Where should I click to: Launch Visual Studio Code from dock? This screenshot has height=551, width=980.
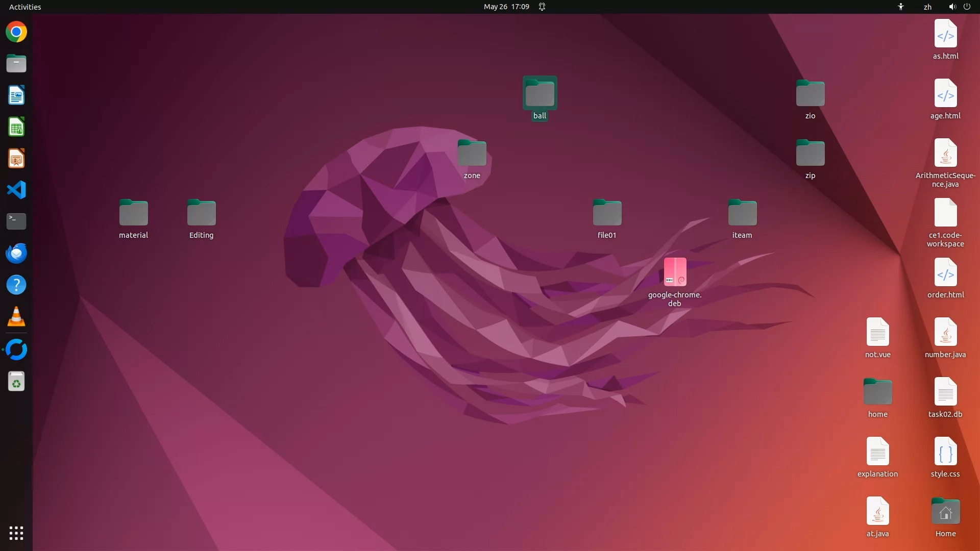coord(16,190)
